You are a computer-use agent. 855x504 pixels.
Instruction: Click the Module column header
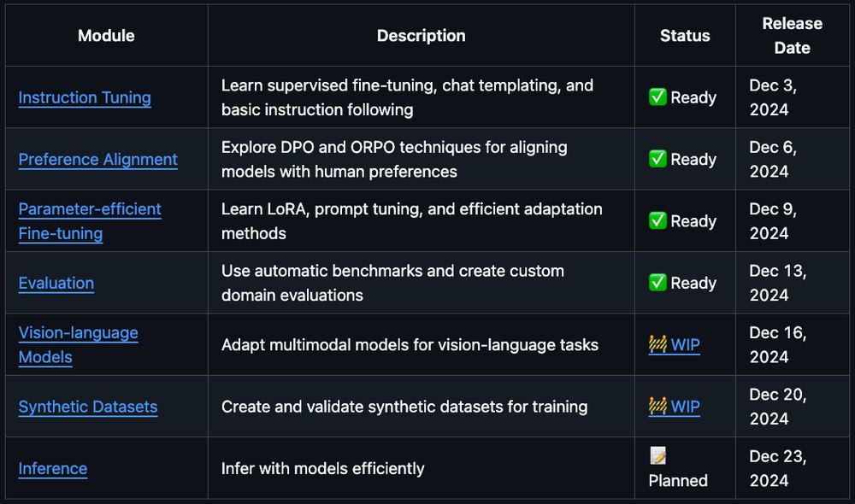(106, 36)
